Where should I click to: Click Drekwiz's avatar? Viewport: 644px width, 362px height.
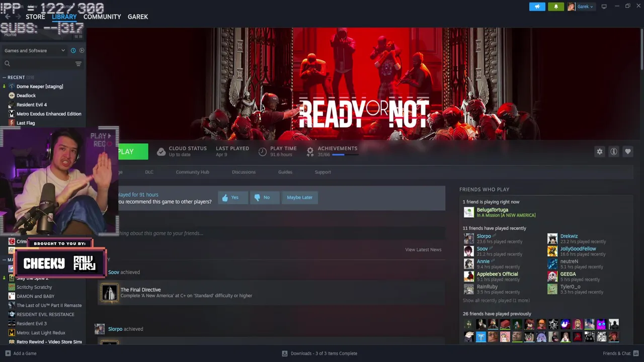tap(552, 238)
